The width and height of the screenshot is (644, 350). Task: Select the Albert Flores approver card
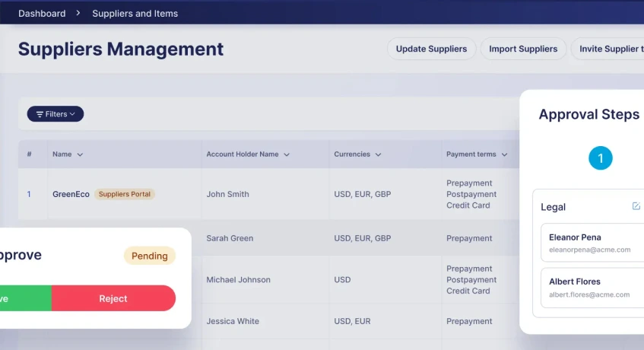point(592,288)
